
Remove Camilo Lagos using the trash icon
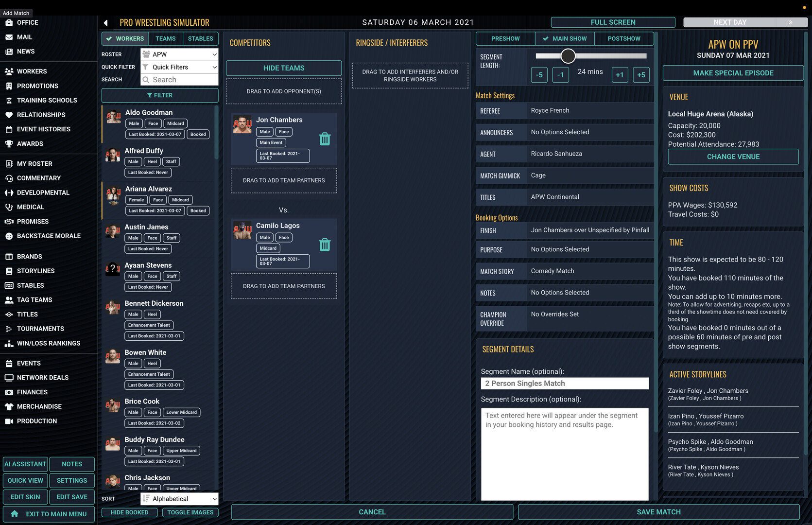tap(325, 245)
